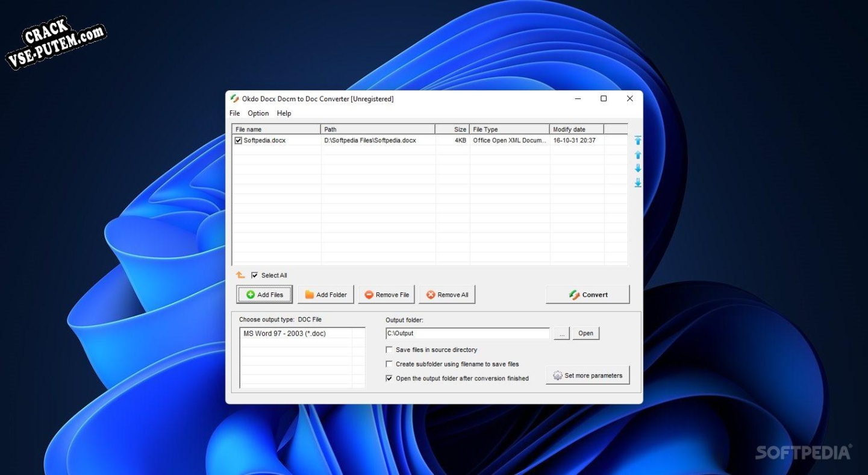Open the Option menu
This screenshot has height=475, width=868.
click(x=258, y=113)
